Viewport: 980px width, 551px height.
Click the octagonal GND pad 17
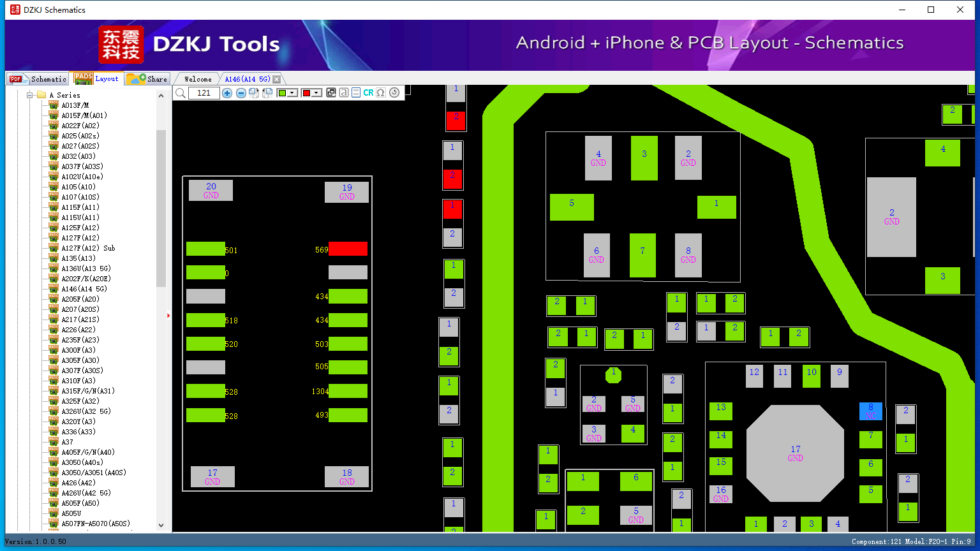(795, 453)
